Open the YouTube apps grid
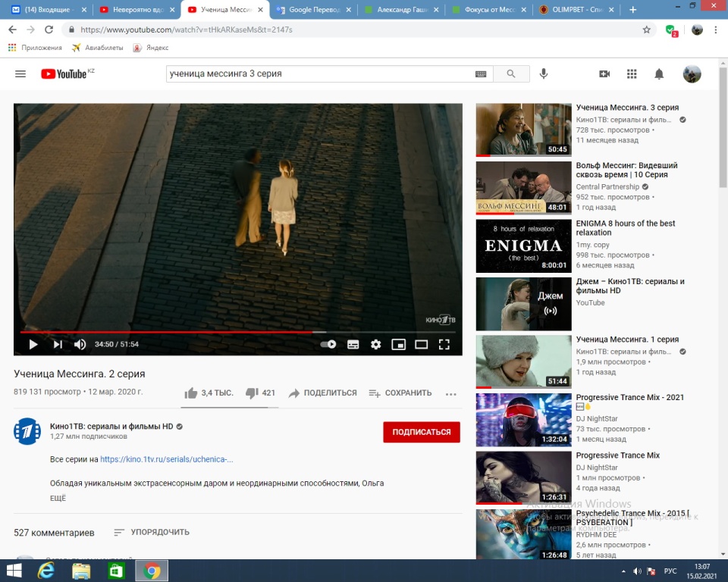 click(632, 74)
